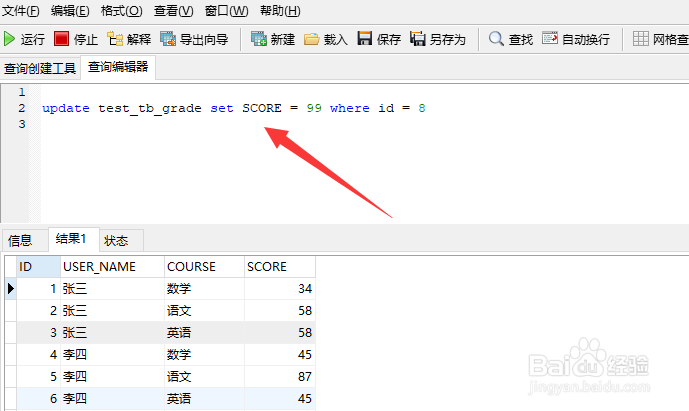The image size is (689, 411).
Task: Click the SCORE column header
Action: coord(280,266)
